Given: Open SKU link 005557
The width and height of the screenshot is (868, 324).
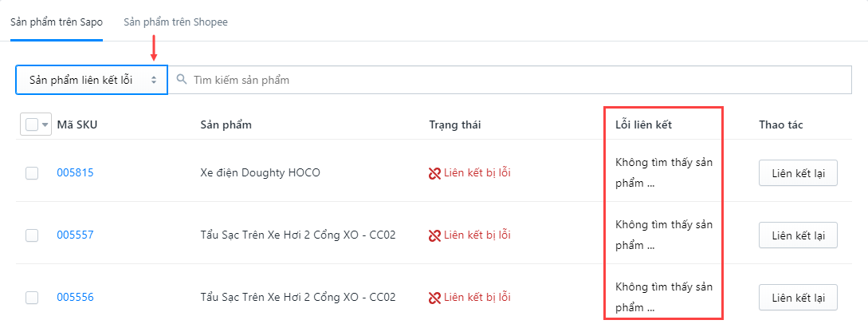Looking at the screenshot, I should pos(75,235).
